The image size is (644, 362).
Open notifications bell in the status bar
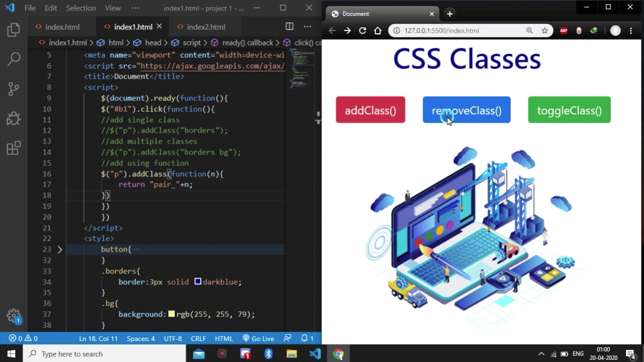point(307,338)
